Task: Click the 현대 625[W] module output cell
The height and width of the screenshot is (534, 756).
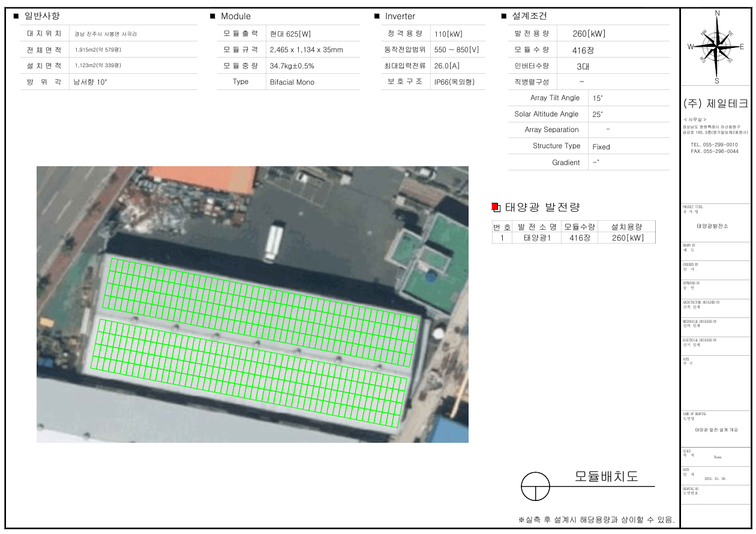Action: pyautogui.click(x=290, y=34)
